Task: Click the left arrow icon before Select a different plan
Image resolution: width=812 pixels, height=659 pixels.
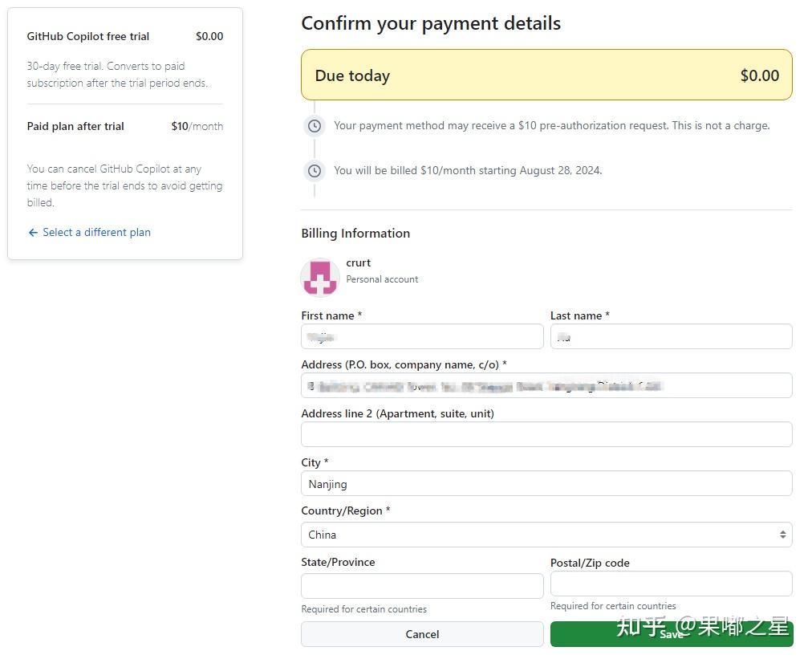Action: coord(33,233)
